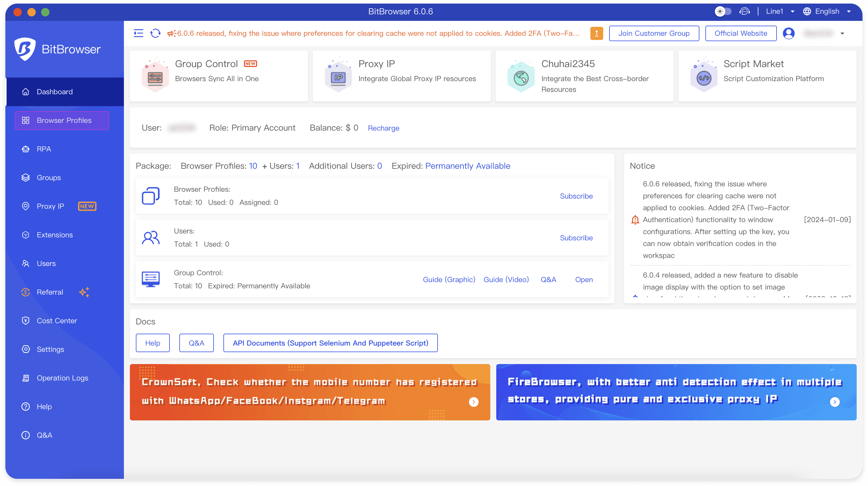Collapse the sidebar menu icon

click(x=139, y=33)
